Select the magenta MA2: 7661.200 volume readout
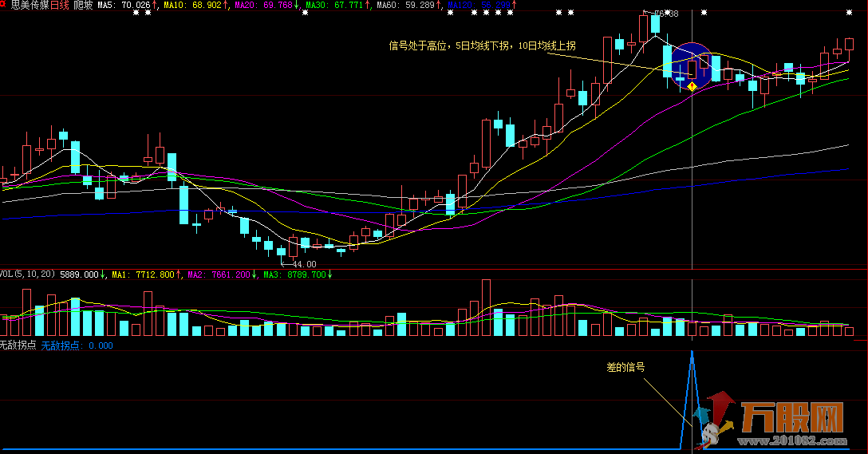 pos(222,274)
